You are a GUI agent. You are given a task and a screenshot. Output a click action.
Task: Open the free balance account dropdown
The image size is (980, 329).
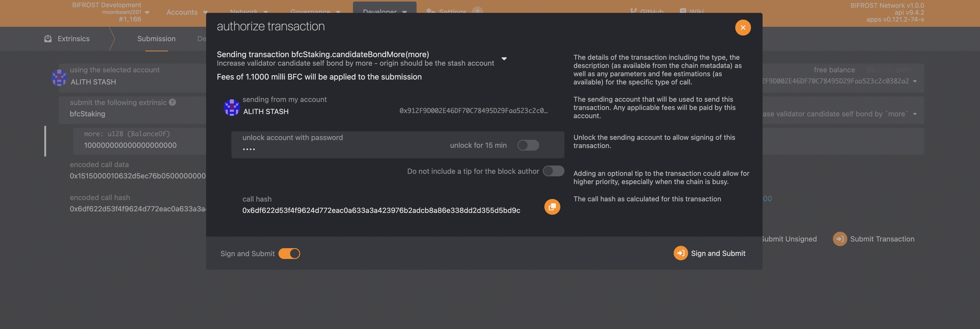[914, 81]
